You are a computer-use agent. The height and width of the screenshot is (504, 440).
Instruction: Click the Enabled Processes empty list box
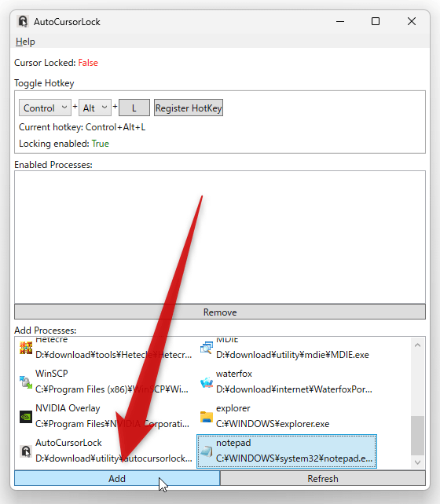(220, 237)
